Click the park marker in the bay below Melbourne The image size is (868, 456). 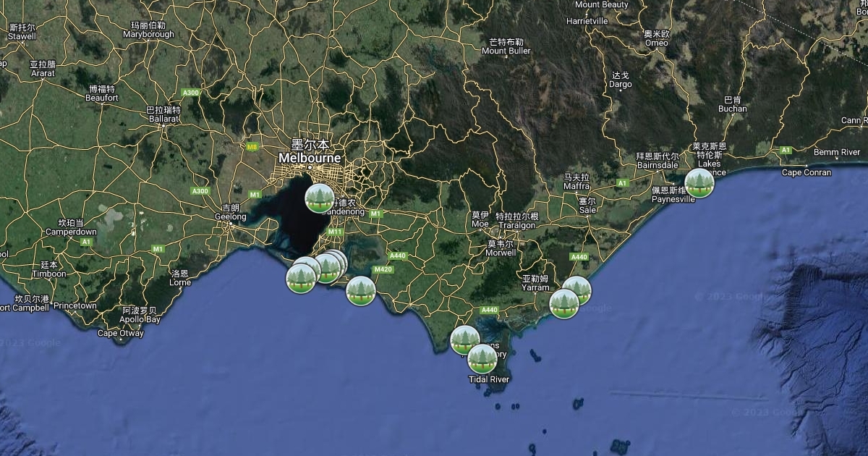click(319, 198)
